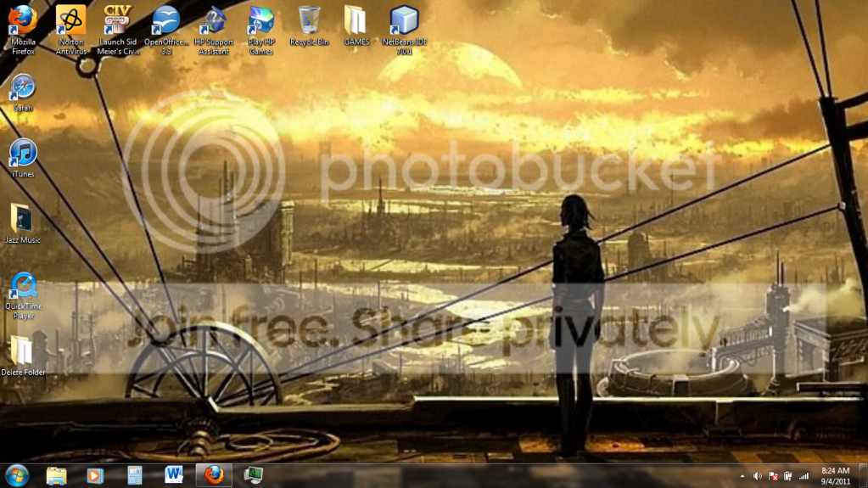Viewport: 868px width, 488px height.
Task: Select the GAMES folder on the desktop
Action: coord(356,25)
